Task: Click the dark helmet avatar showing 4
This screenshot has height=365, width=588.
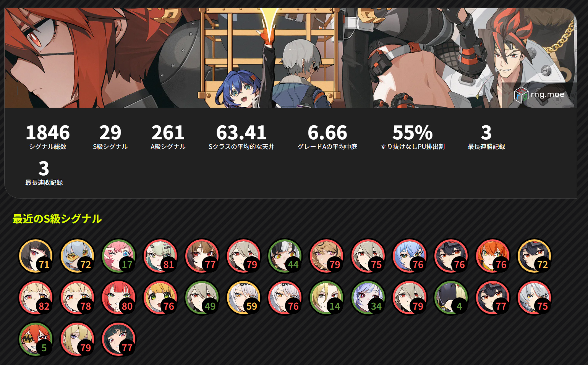Action: tap(451, 298)
